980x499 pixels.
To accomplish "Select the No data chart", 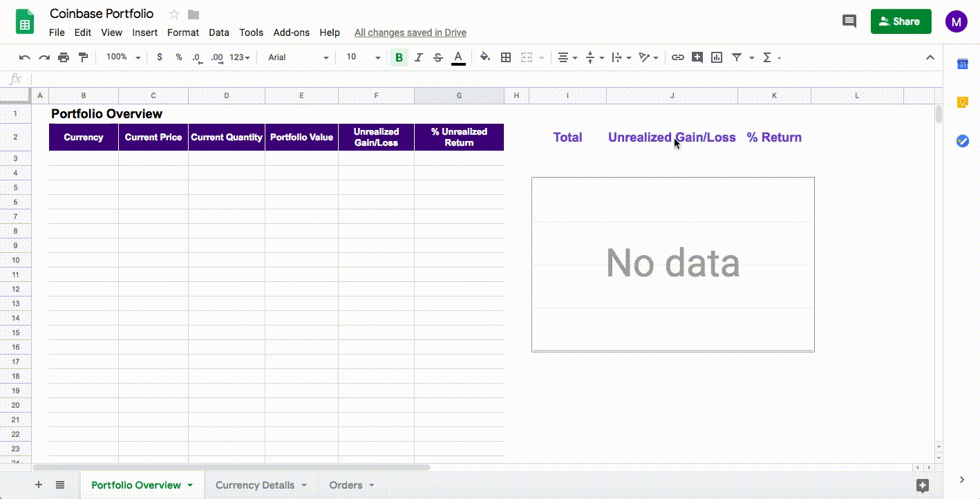I will pos(672,264).
